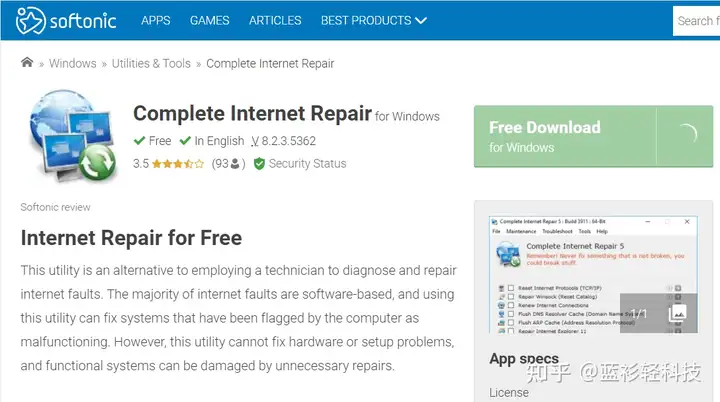Open the Articles menu item
The height and width of the screenshot is (402, 720).
275,21
